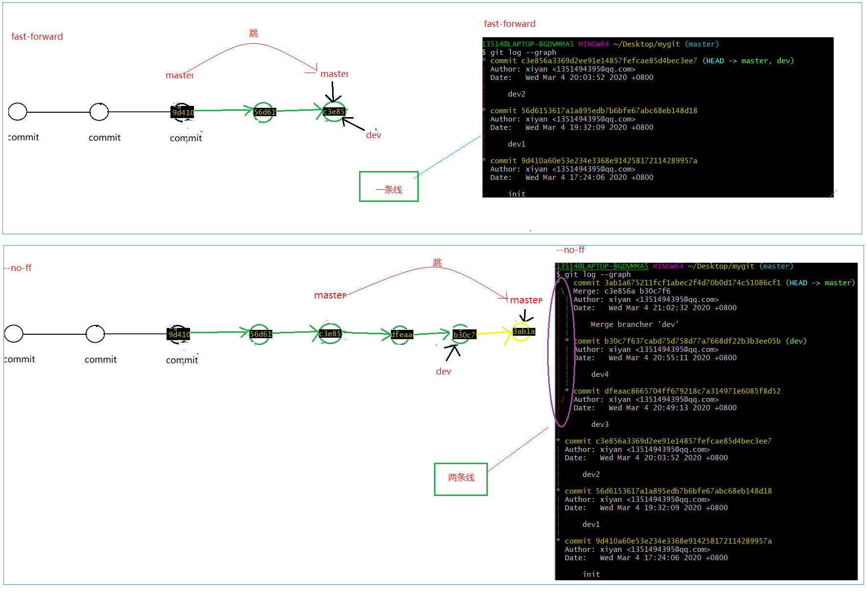This screenshot has height=595, width=868.
Task: Click the 9d410 node in the --no-ff diagram
Action: (179, 334)
